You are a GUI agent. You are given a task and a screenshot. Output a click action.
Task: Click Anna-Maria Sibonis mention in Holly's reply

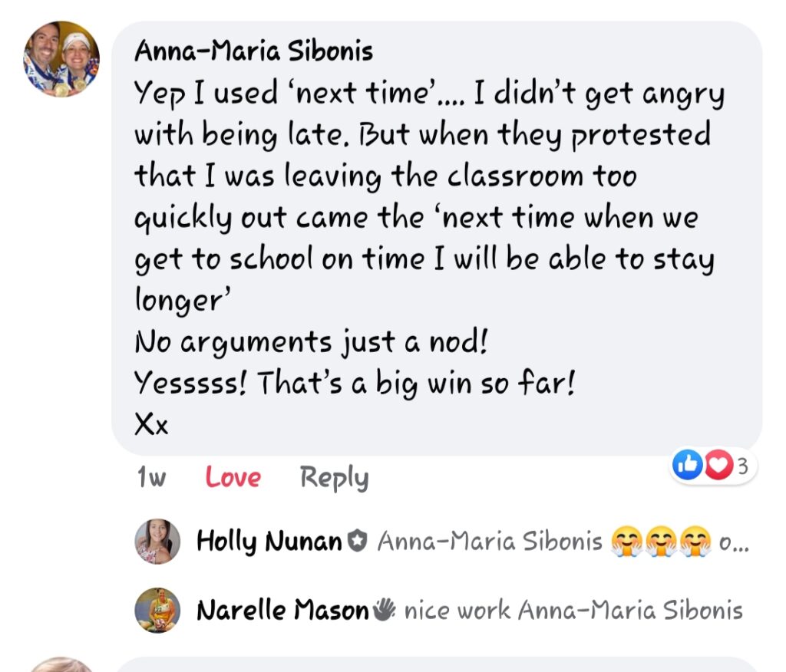[490, 542]
